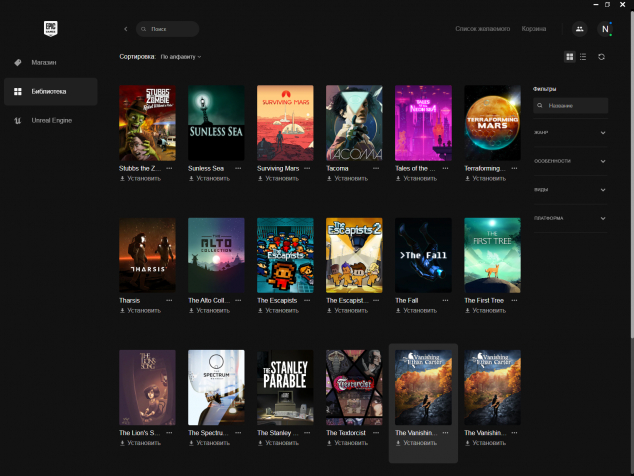The image size is (634, 476).
Task: Click The First Tree game title
Action: pyautogui.click(x=484, y=300)
